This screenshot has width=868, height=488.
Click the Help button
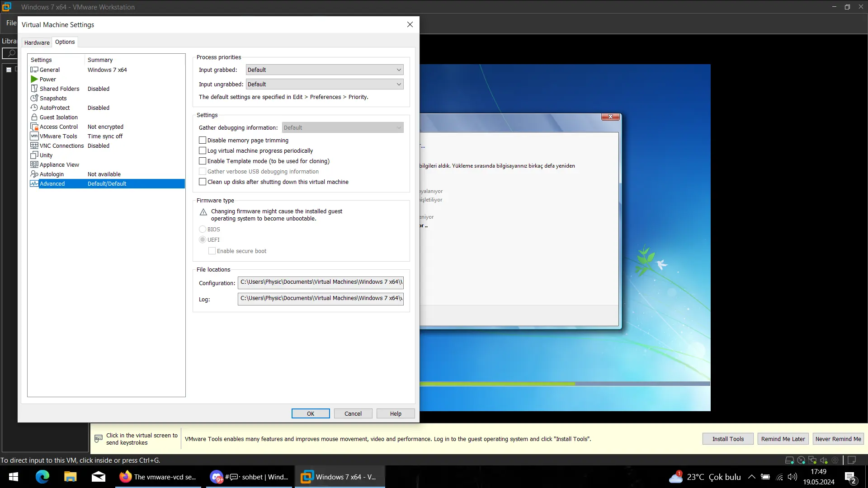(x=396, y=413)
